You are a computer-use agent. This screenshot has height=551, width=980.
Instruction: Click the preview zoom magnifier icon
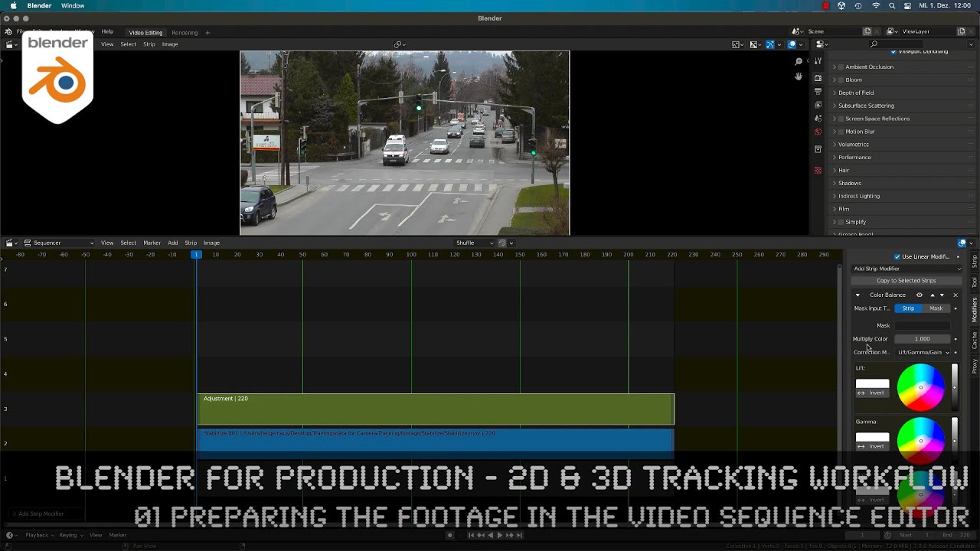(x=799, y=61)
